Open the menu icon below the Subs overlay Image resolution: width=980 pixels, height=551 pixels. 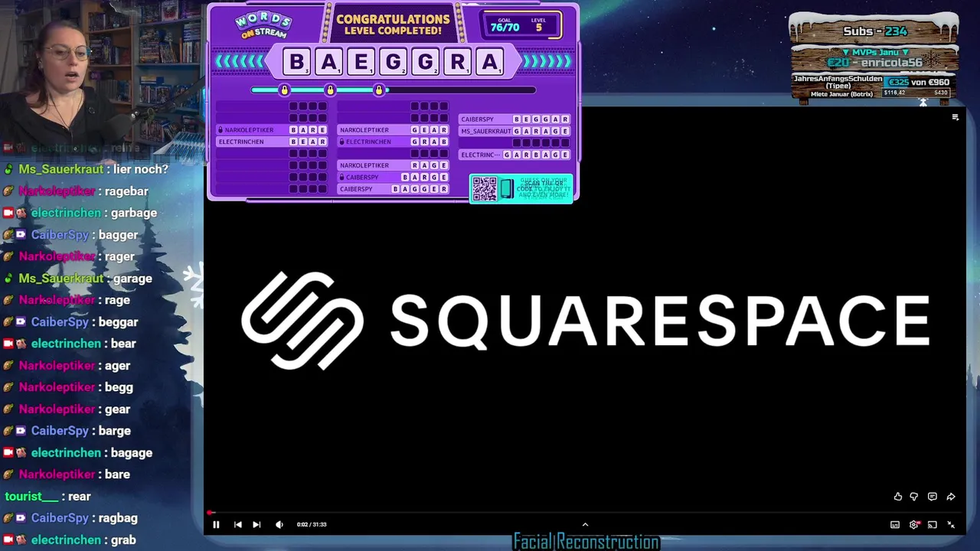pyautogui.click(x=955, y=117)
